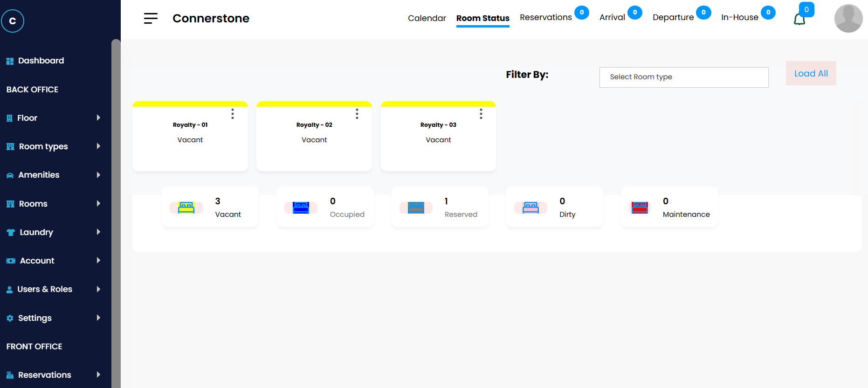Click the Amenities car icon
868x388 pixels.
point(10,175)
